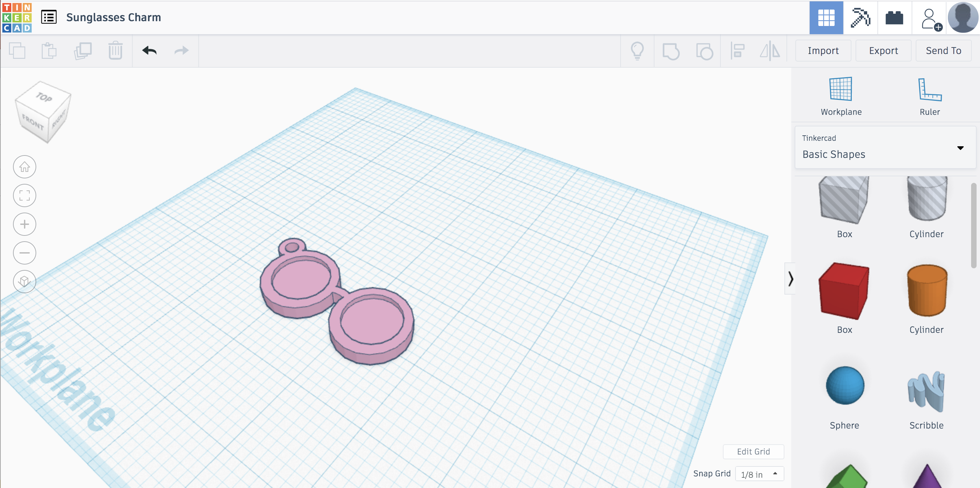Click the Fit all in view button
Screen dimensions: 980x488
25,195
